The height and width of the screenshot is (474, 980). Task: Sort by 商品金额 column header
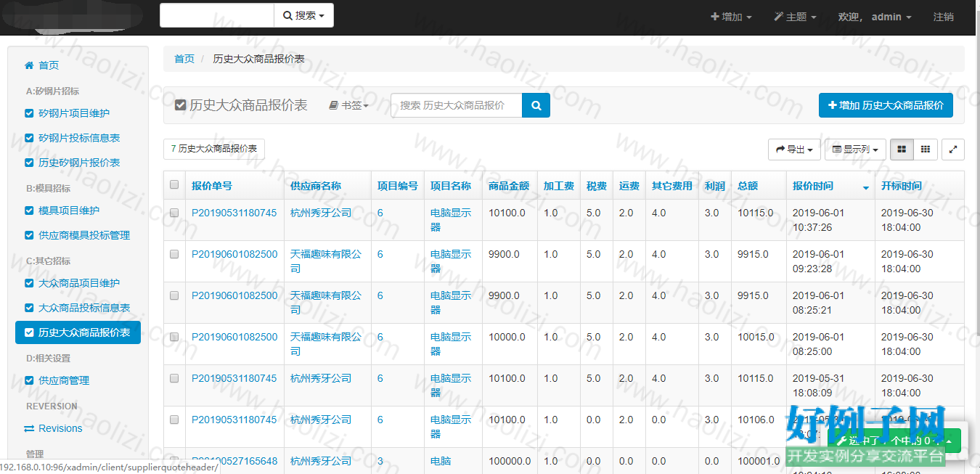509,186
